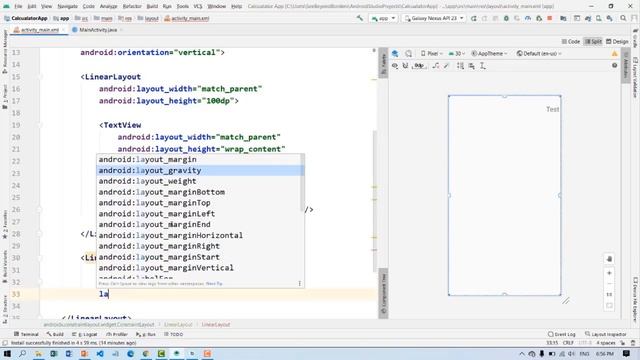This screenshot has height=360, width=640.
Task: Click the red Stop button
Action: click(x=550, y=18)
